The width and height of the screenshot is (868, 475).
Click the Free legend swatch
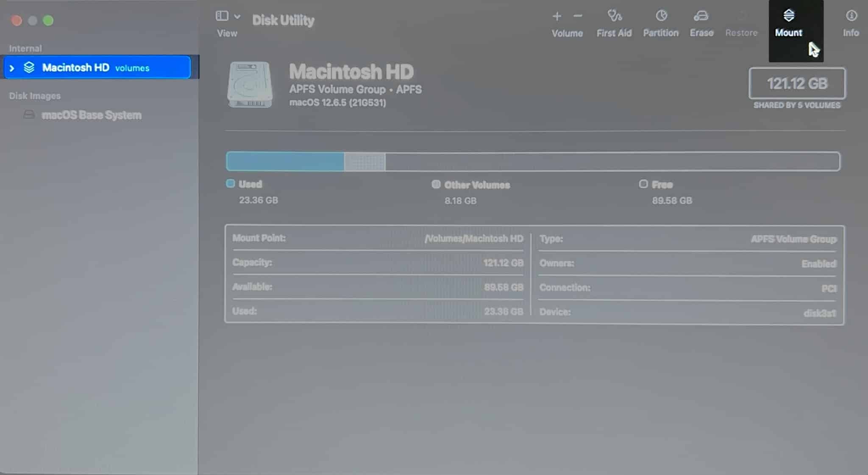[x=643, y=184]
